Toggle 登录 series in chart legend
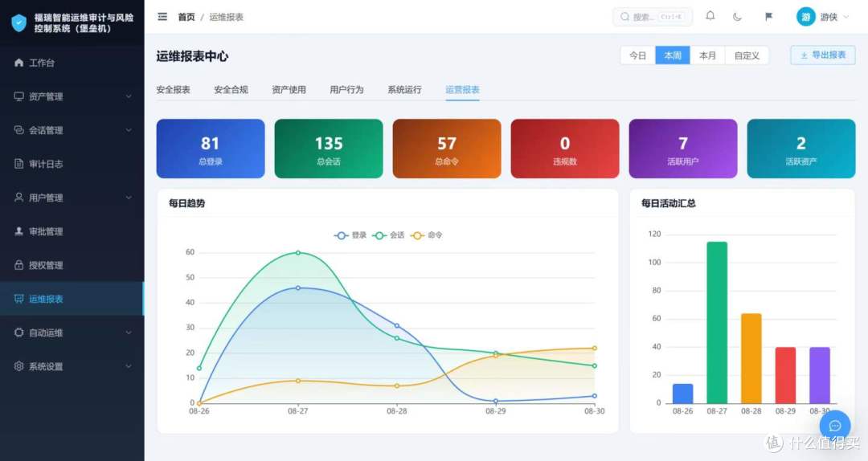The width and height of the screenshot is (868, 461). tap(350, 235)
